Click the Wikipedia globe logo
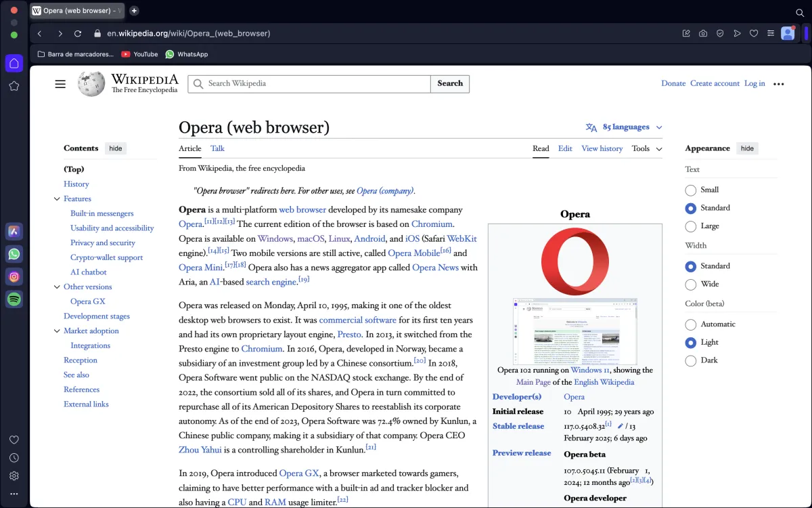 [x=91, y=84]
